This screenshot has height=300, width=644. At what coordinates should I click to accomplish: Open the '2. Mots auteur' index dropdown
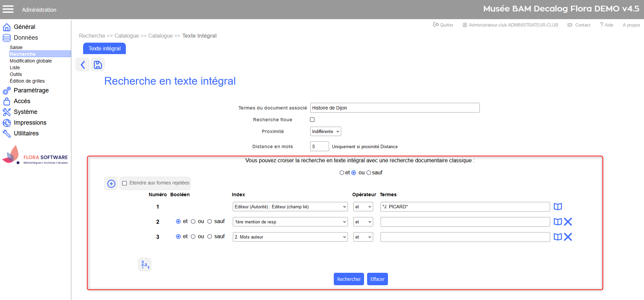click(290, 237)
